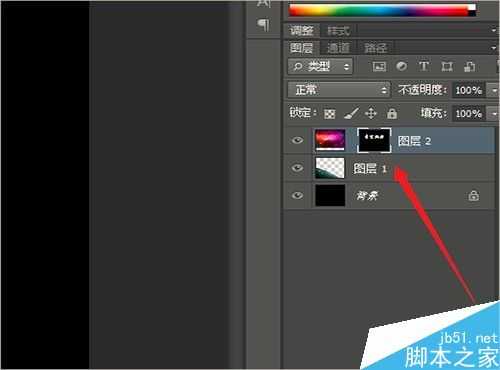Click the 不透明度 100% value field
This screenshot has width=500, height=370.
click(469, 90)
